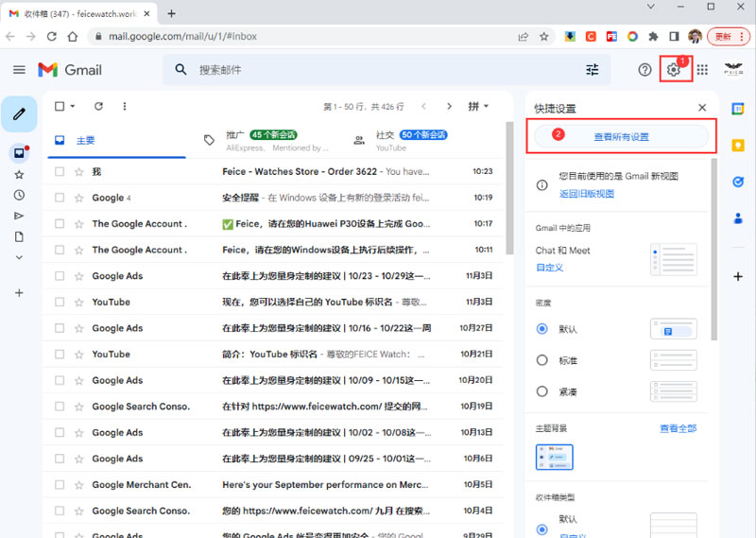Click the quick settings panel scrollbar
The height and width of the screenshot is (538, 756).
click(714, 250)
